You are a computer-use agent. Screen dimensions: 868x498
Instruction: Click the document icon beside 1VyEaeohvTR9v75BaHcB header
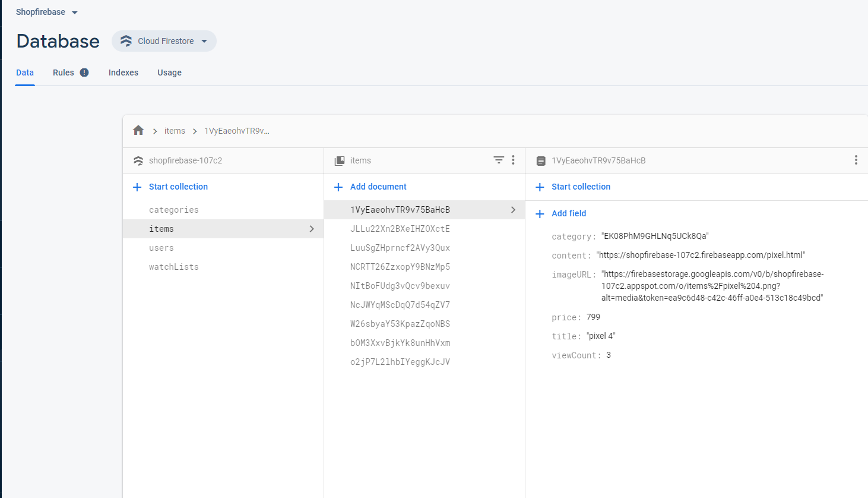click(541, 160)
